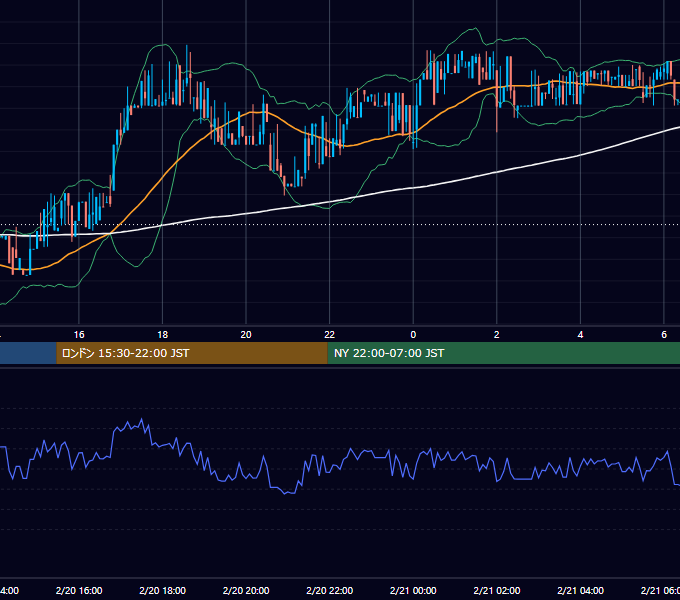Click the 20 hour label on price chart axis

pos(246,335)
